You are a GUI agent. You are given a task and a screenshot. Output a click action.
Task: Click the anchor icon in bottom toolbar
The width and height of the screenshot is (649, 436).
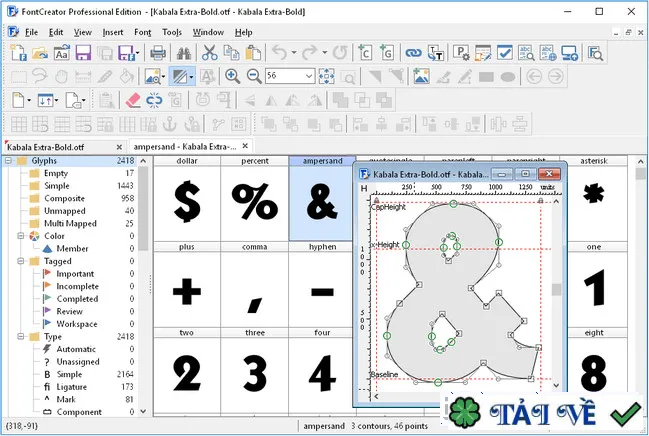tap(170, 123)
